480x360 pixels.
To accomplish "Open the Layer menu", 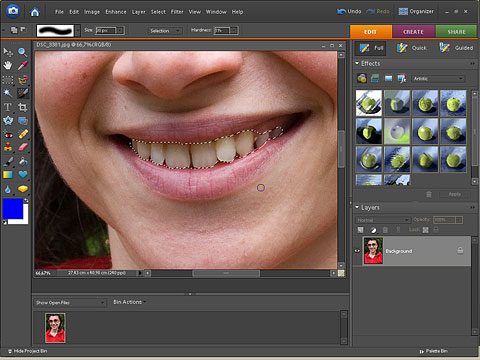I will point(138,12).
